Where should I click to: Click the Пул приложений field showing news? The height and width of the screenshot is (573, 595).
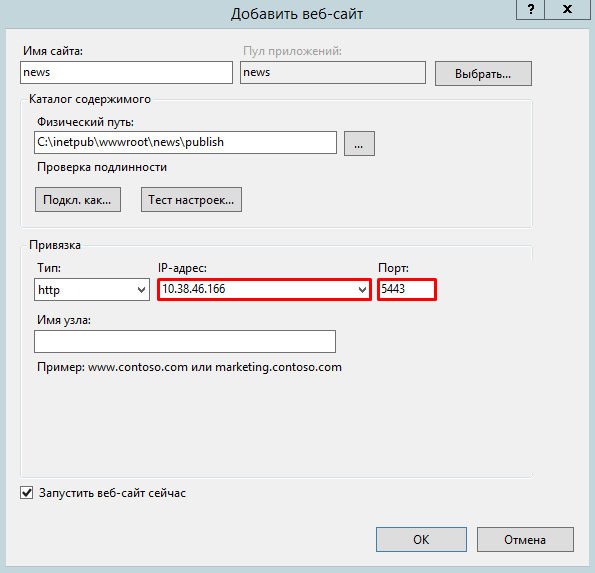click(x=333, y=72)
